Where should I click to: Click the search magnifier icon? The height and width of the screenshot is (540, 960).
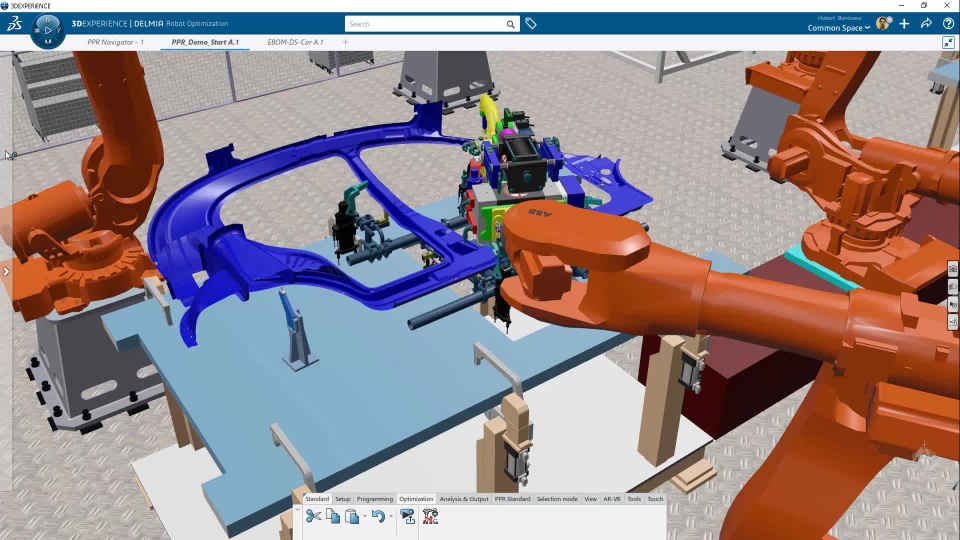(511, 24)
